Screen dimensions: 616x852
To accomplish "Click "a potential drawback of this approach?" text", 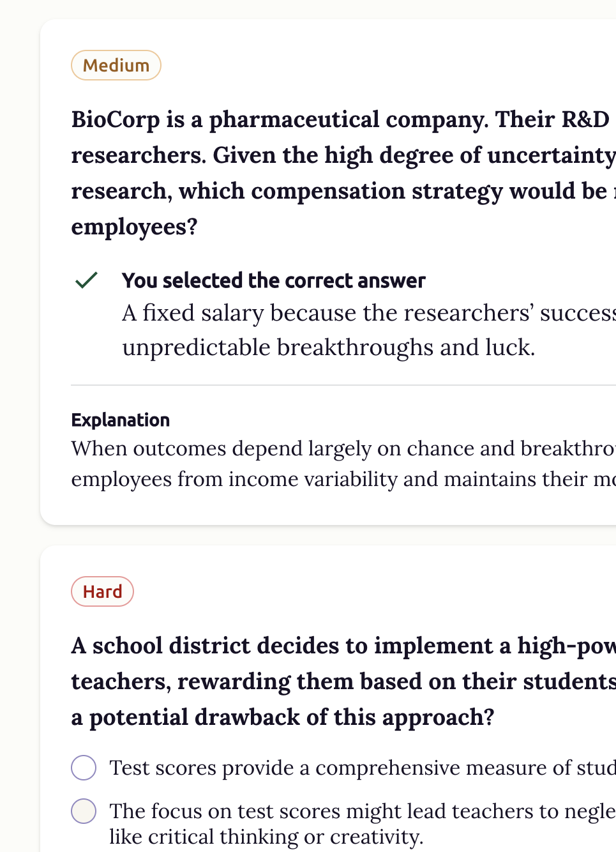I will 283,717.
